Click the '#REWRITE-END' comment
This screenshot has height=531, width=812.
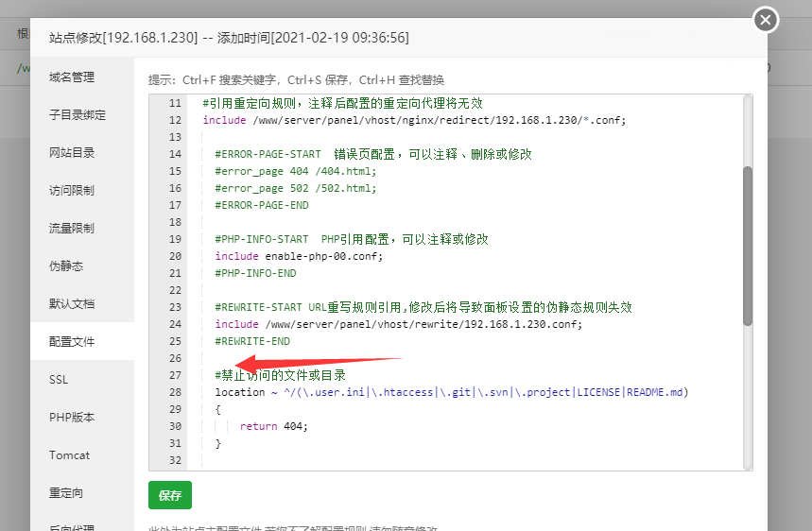click(252, 342)
